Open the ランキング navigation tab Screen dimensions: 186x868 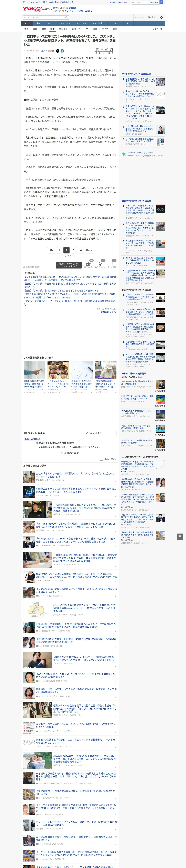(115, 24)
